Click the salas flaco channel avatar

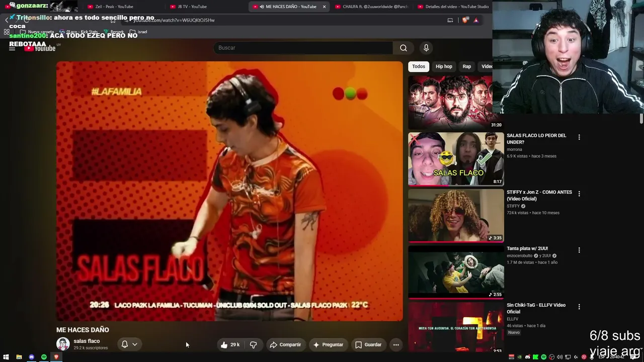coord(63,344)
